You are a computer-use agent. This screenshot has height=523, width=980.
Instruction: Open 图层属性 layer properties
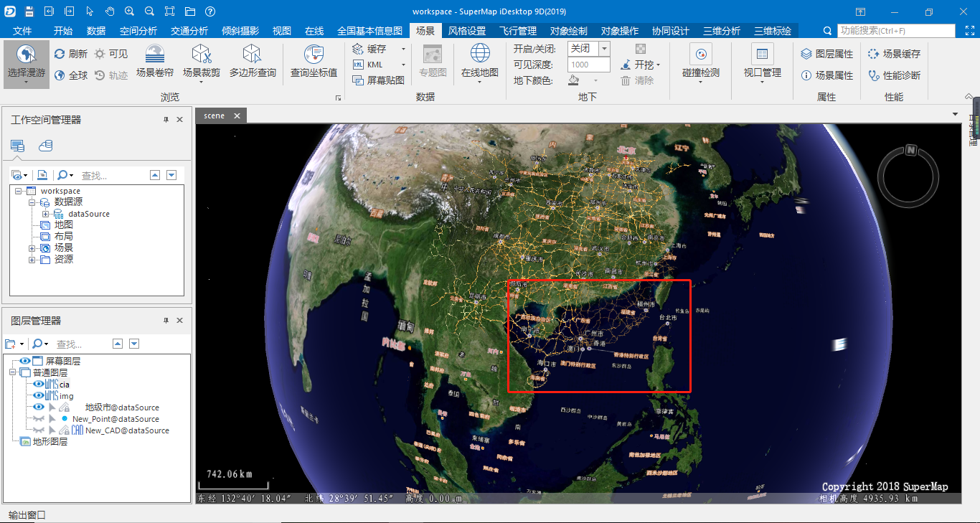coord(827,54)
